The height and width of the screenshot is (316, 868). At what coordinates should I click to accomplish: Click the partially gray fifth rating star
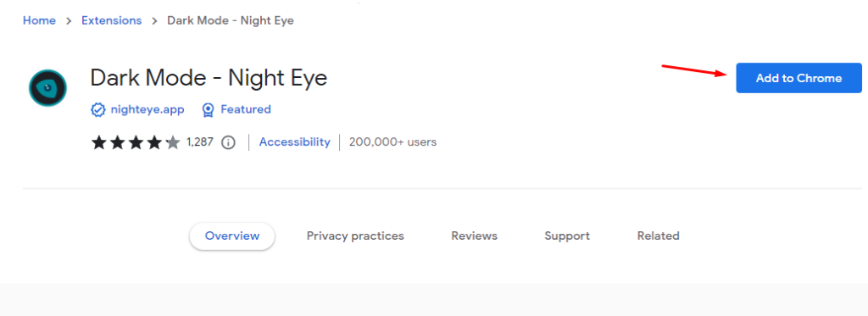tap(173, 142)
